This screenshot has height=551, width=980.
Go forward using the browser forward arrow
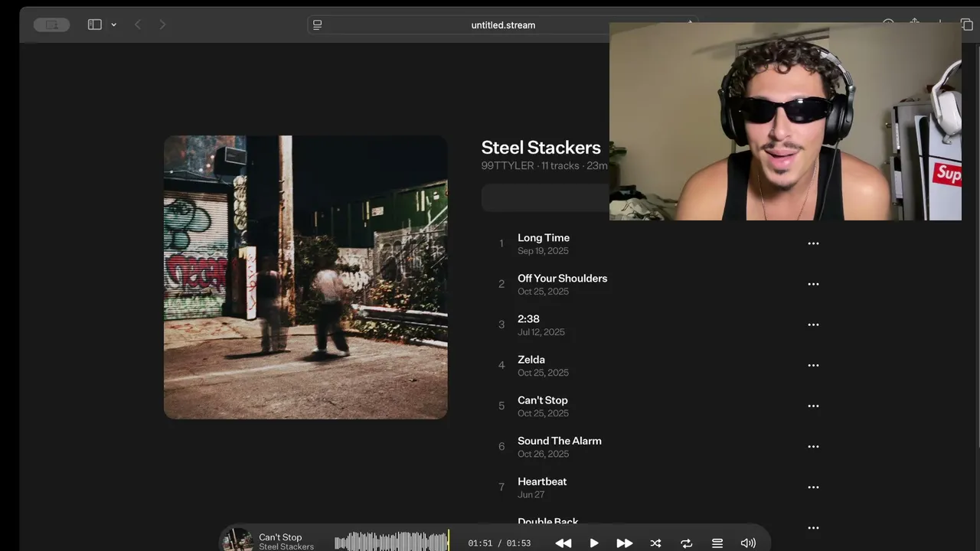(162, 24)
